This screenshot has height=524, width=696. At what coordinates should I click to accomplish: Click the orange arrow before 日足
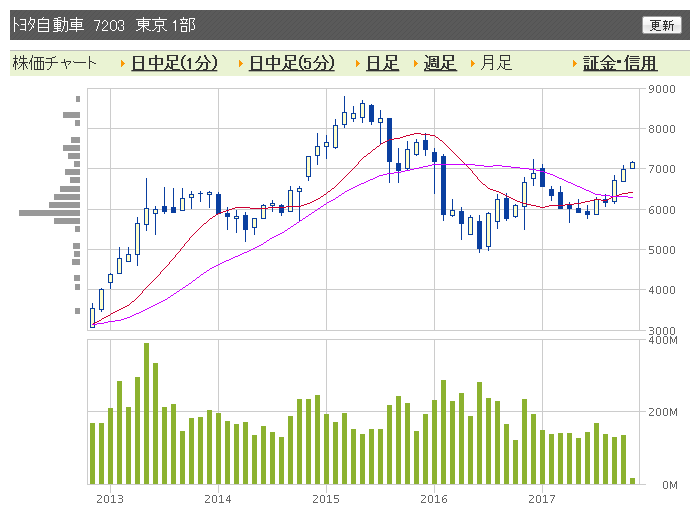pyautogui.click(x=357, y=64)
